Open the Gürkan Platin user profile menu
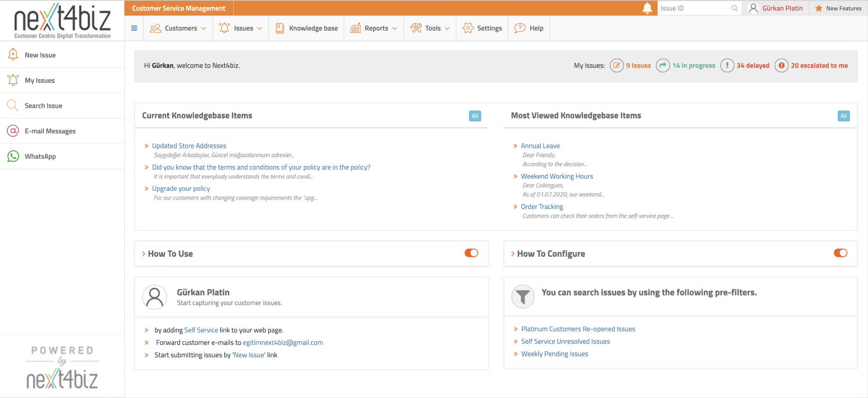The image size is (868, 398). 776,8
